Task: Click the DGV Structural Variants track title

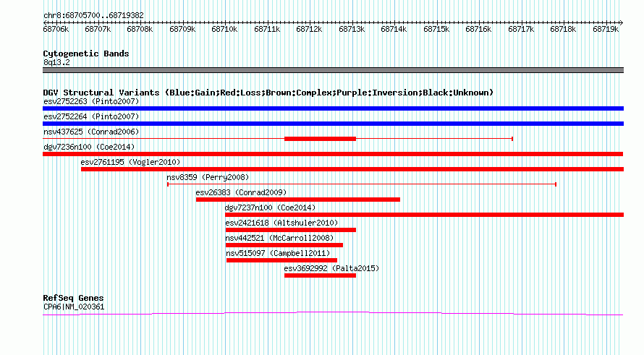Action: pos(268,93)
